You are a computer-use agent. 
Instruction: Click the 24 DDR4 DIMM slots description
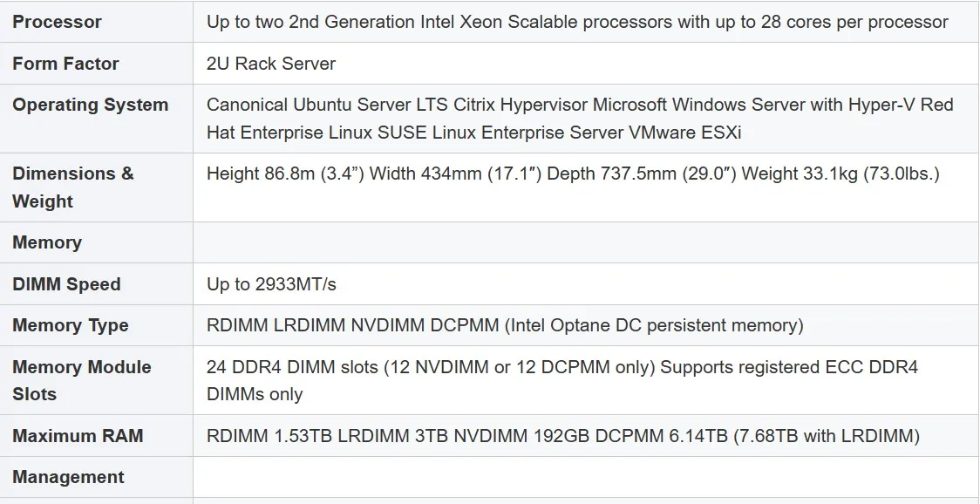(561, 380)
